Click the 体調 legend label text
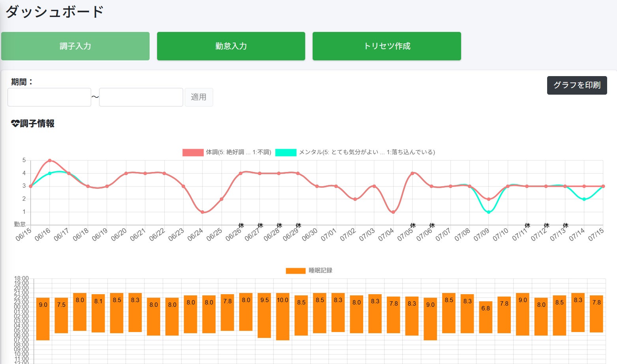The width and height of the screenshot is (617, 364). pyautogui.click(x=238, y=152)
